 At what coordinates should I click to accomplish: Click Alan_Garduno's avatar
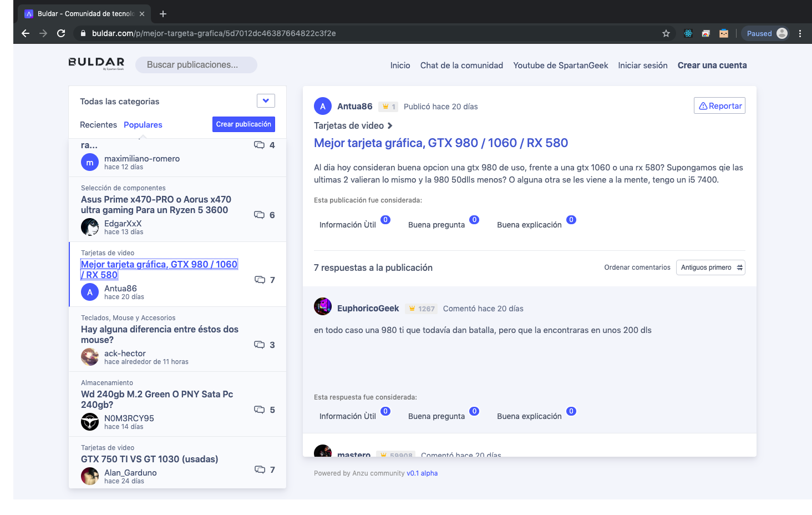click(90, 476)
